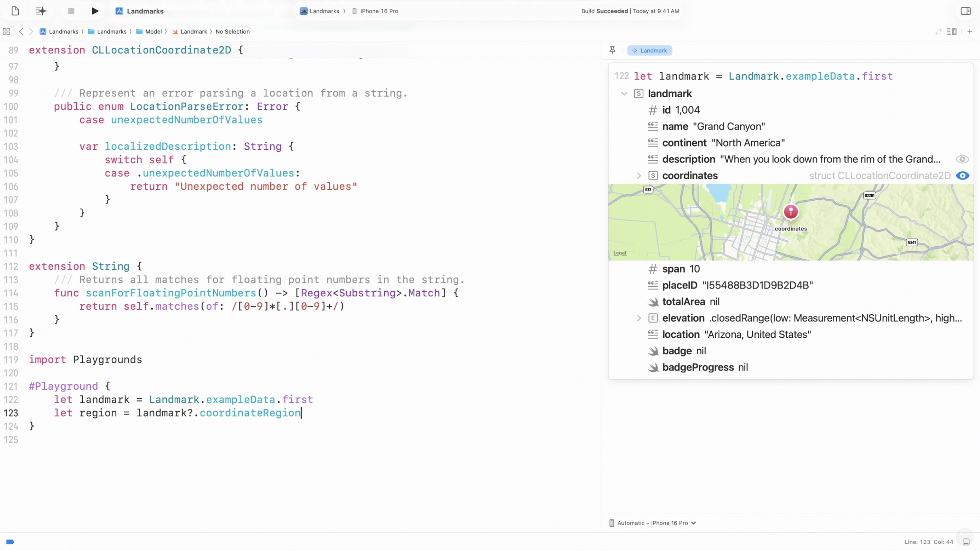Open Automatic – iPhone 16 Pro dropdown
Image resolution: width=980 pixels, height=551 pixels.
[x=653, y=523]
